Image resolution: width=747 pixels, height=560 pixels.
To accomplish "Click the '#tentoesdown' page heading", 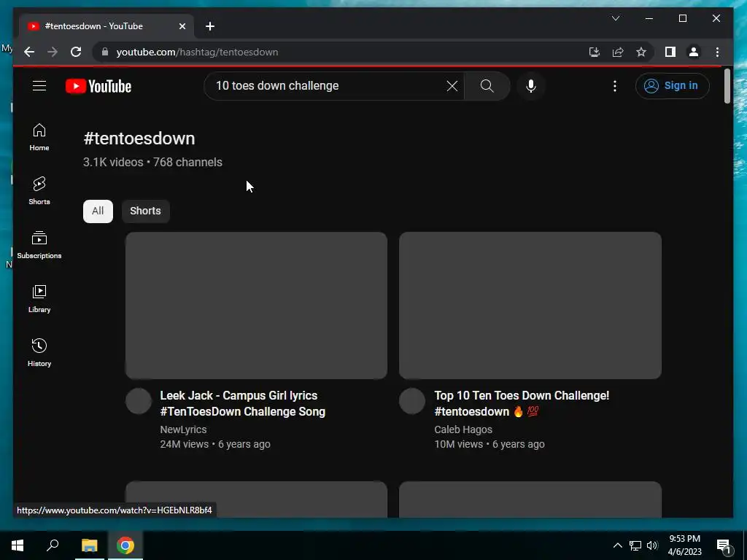I will (x=139, y=139).
